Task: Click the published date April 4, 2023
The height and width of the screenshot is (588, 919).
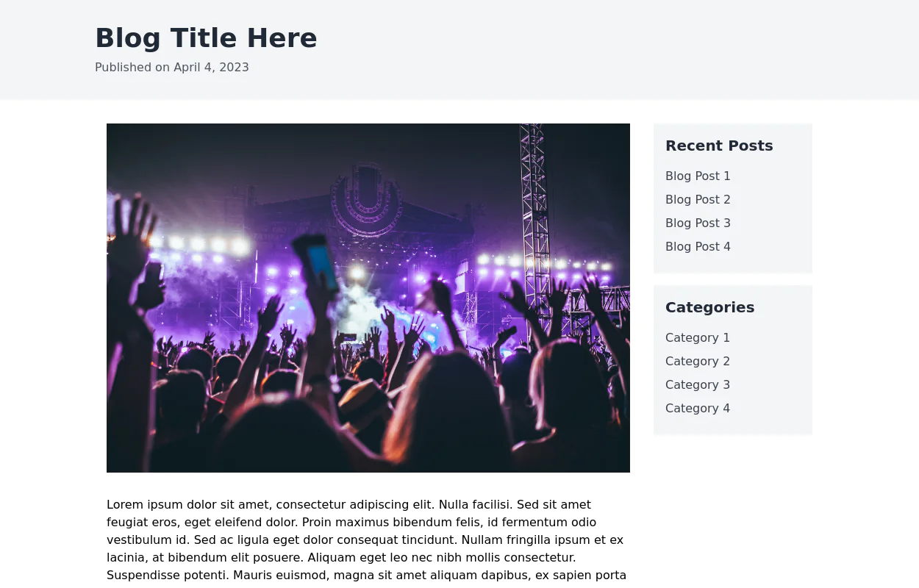Action: 211,68
